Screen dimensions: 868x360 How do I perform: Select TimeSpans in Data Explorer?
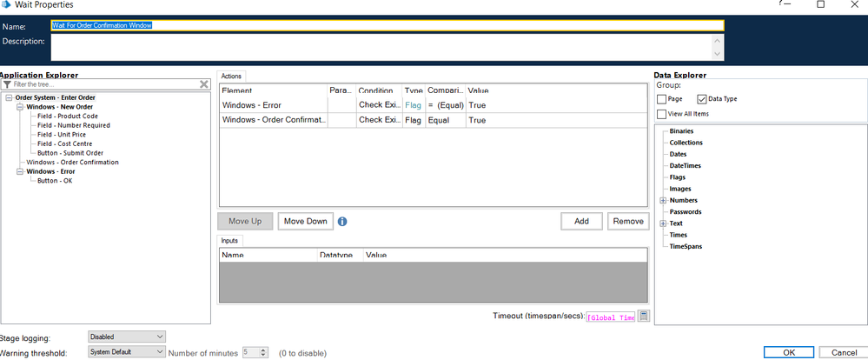click(x=686, y=247)
